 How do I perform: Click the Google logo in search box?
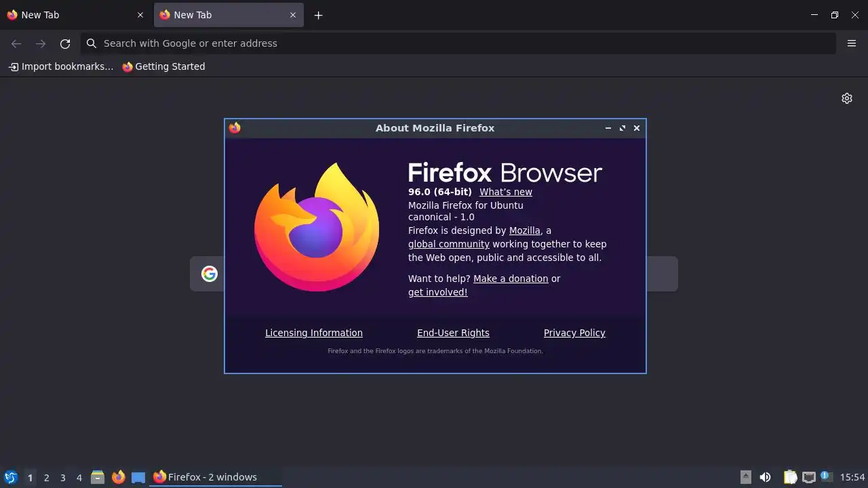coord(210,274)
